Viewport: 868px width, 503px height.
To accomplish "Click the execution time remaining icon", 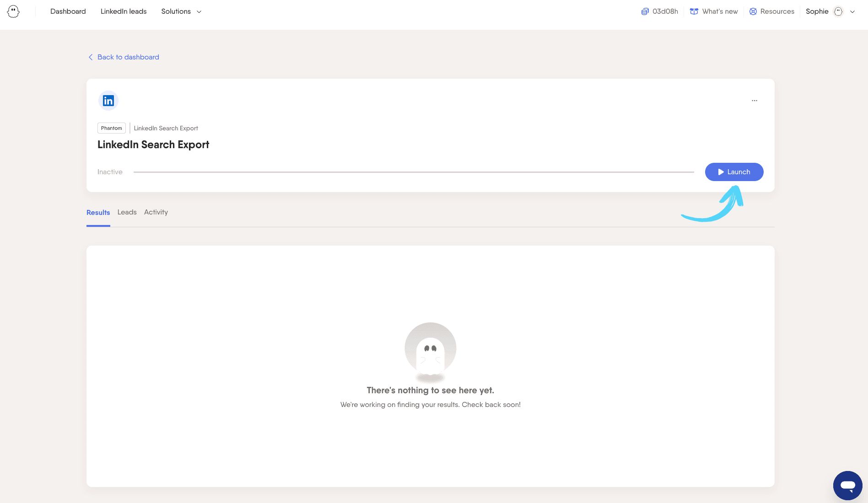I will click(x=645, y=11).
